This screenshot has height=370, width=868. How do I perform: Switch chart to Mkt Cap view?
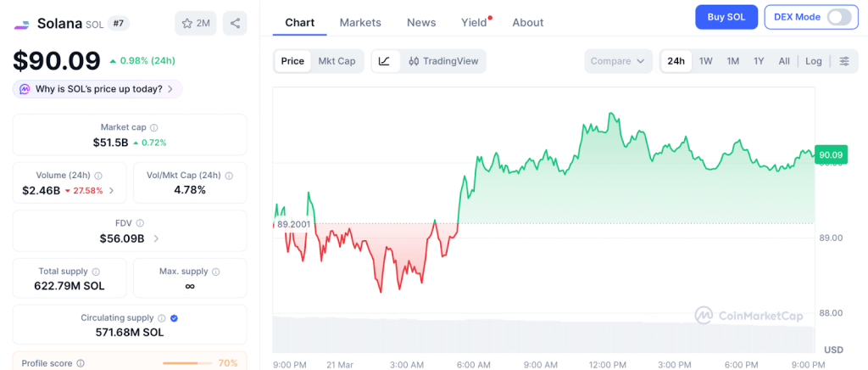(337, 61)
